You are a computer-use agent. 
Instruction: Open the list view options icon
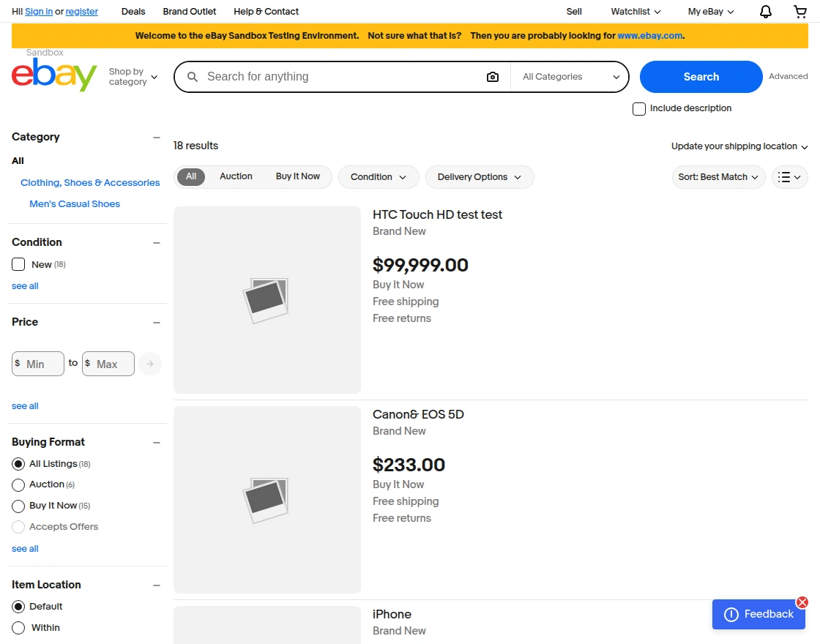[x=790, y=177]
